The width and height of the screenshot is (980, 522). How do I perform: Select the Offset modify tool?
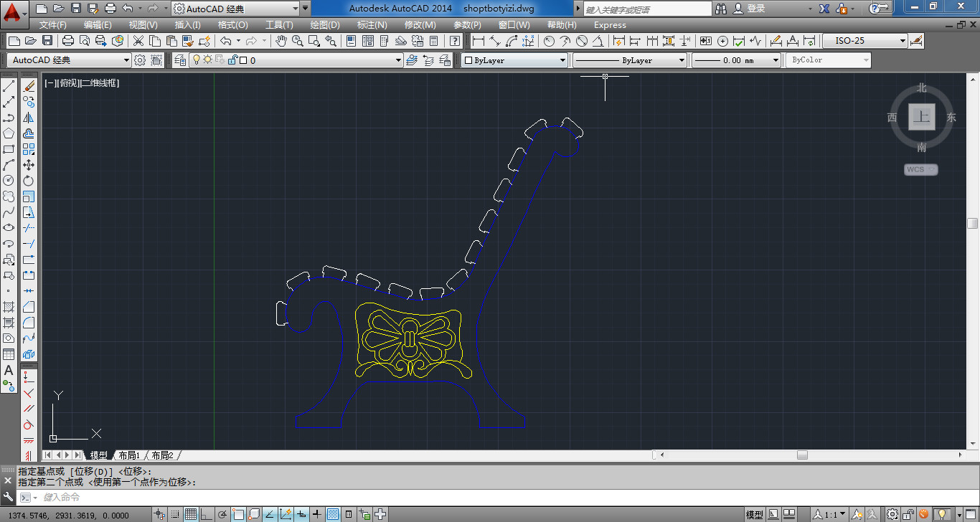pos(29,133)
